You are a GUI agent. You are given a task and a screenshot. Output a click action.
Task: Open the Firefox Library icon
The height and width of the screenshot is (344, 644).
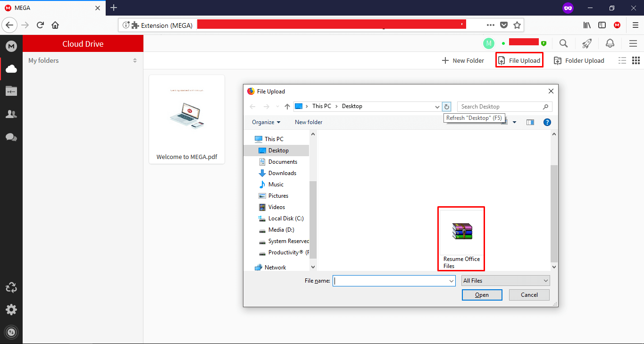coord(587,25)
